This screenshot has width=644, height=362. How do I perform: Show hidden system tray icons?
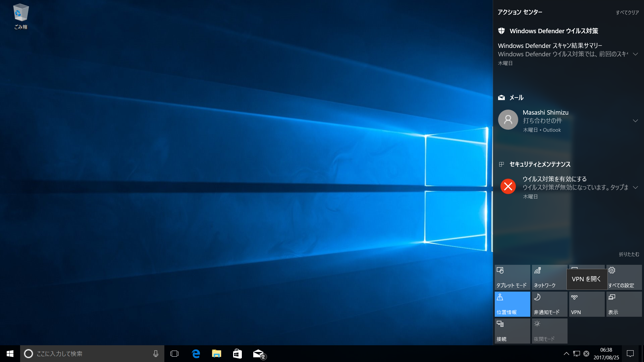[566, 354]
